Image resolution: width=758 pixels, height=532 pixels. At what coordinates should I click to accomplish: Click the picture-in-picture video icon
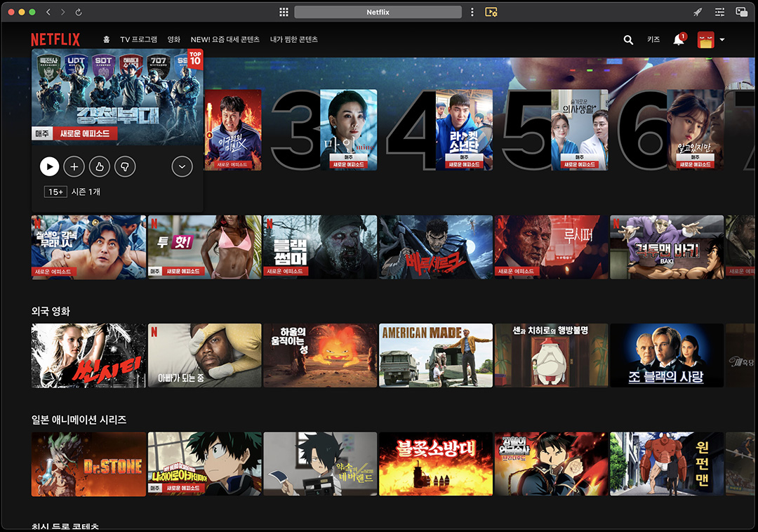coord(491,12)
